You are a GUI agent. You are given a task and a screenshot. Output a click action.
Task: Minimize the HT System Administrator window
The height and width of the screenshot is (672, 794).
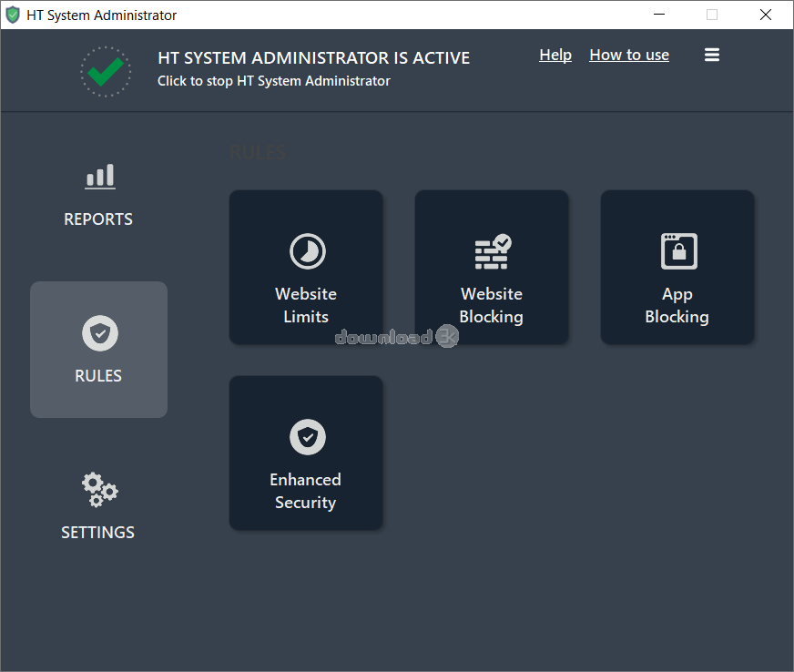tap(659, 15)
